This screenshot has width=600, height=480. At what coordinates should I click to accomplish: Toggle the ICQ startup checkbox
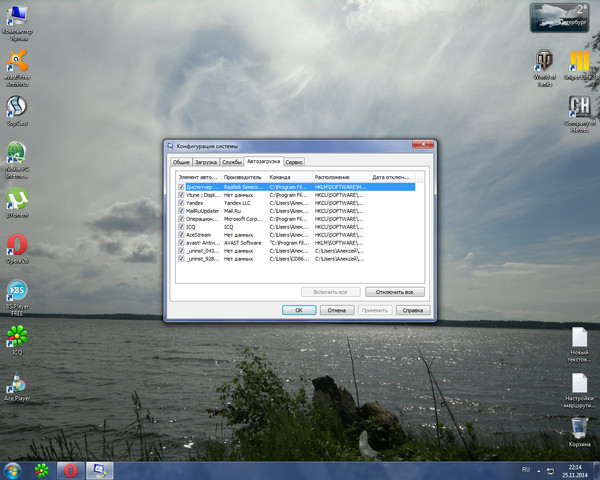[181, 227]
